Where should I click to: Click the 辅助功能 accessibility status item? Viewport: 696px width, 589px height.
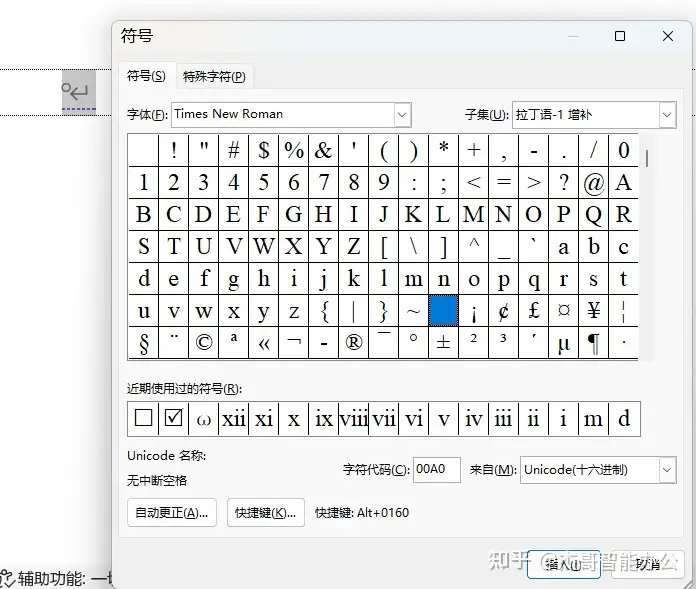coord(55,578)
